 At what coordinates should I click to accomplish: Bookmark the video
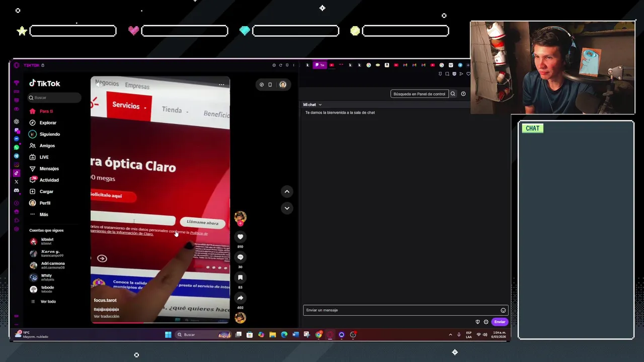tap(240, 278)
